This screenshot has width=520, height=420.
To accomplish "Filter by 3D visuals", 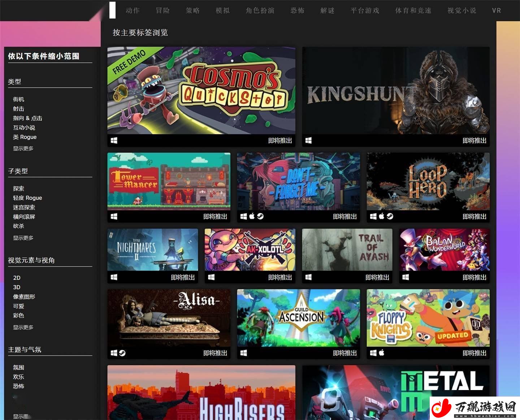I will (17, 287).
